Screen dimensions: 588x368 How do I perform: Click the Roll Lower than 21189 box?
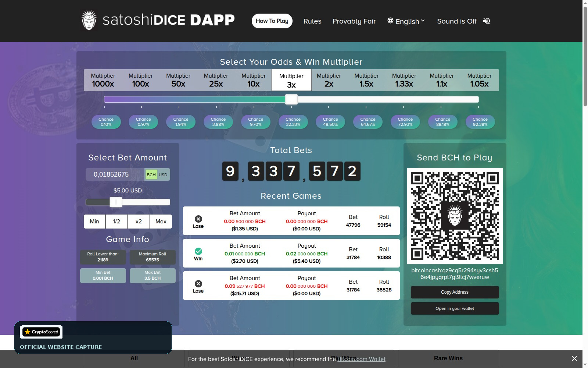103,257
